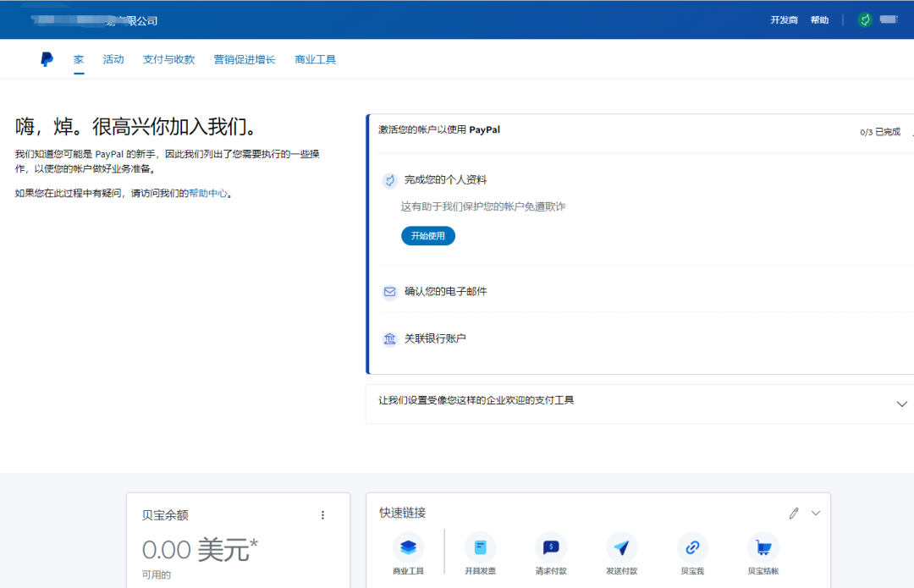The width and height of the screenshot is (914, 588).
Task: Click 开发商 in the top bar
Action: pos(784,19)
